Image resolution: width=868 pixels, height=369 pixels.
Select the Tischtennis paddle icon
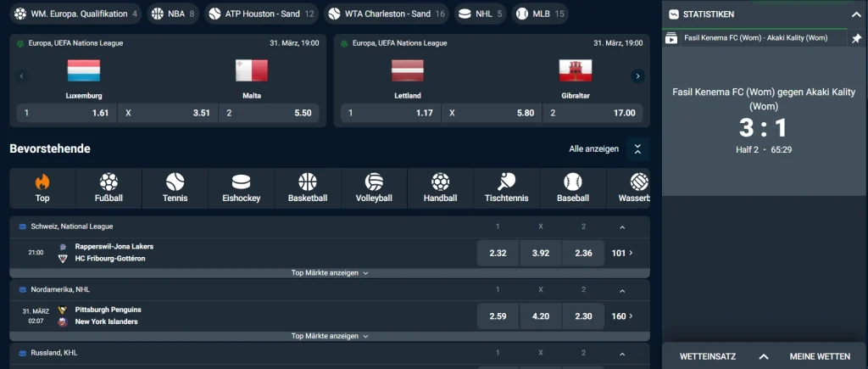point(507,182)
